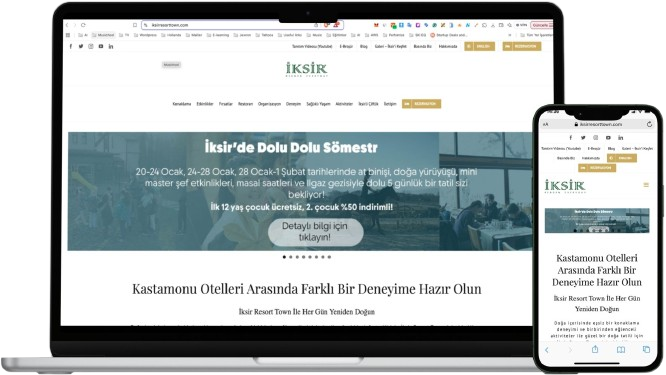Open the Startup Deals bookmark
666x375 pixels.
(449, 35)
